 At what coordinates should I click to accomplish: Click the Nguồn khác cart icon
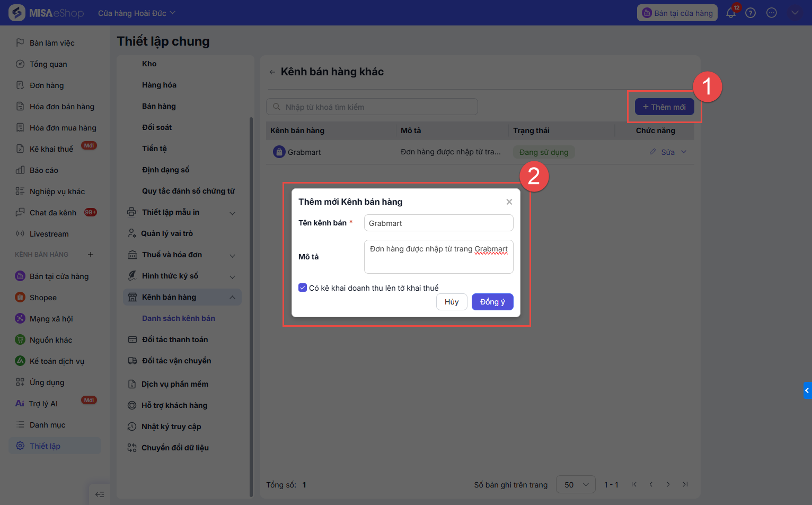[20, 339]
